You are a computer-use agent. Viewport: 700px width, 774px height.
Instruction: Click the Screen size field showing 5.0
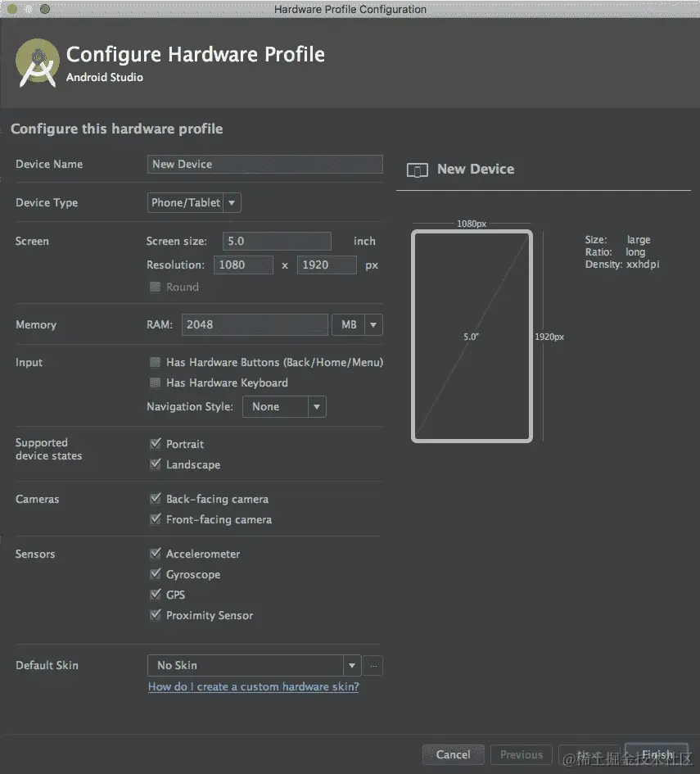277,241
